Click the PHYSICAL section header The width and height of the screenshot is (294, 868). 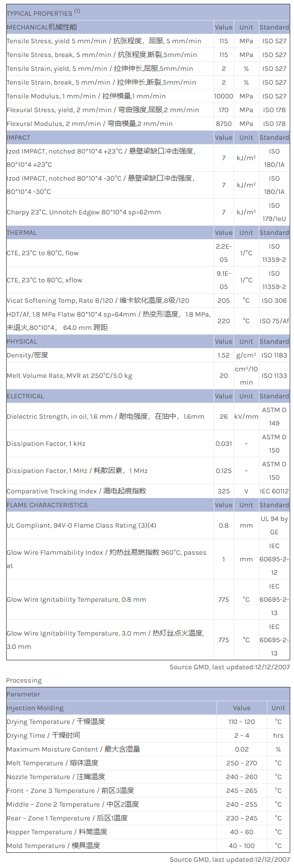pos(22,341)
